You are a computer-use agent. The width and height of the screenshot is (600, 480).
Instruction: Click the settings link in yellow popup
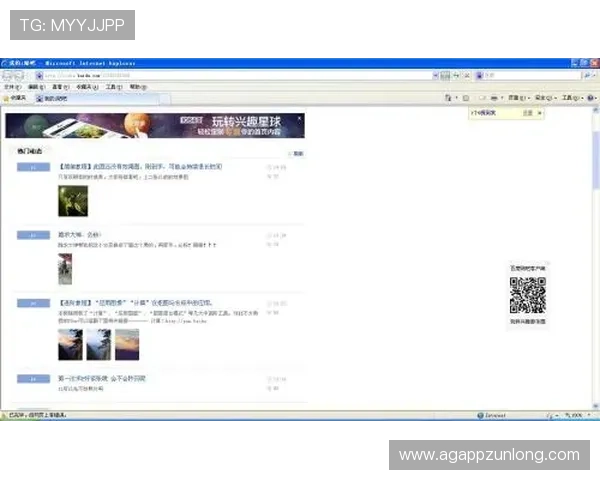tap(528, 113)
